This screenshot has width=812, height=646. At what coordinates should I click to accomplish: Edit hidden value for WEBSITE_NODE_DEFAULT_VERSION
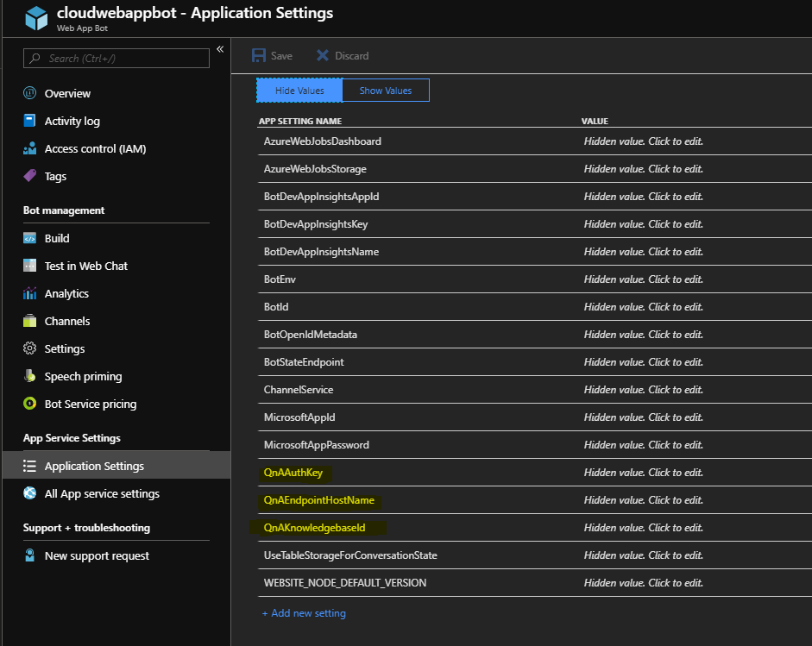point(644,583)
